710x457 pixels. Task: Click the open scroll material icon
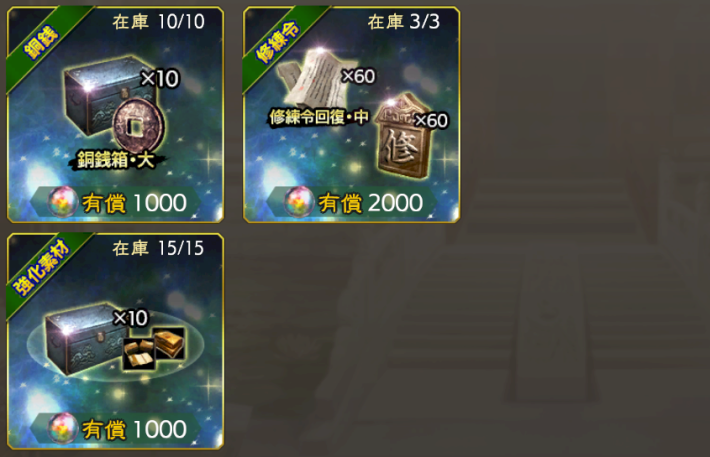click(139, 354)
